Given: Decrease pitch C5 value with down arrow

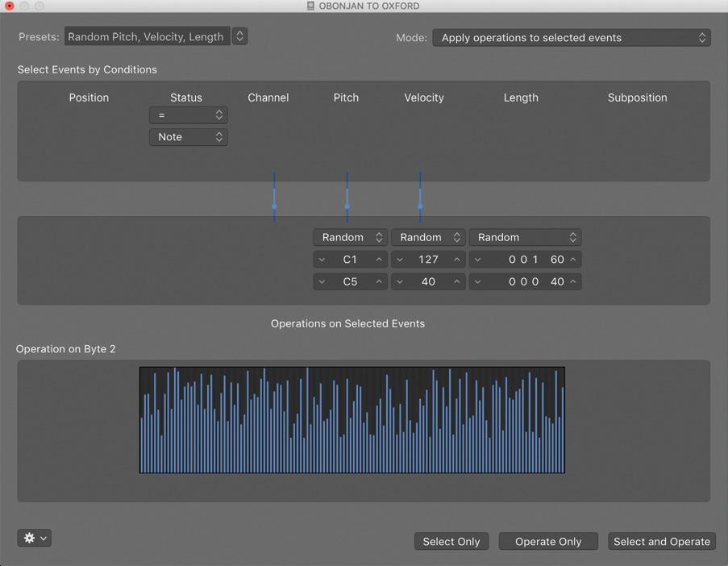Looking at the screenshot, I should (x=322, y=282).
